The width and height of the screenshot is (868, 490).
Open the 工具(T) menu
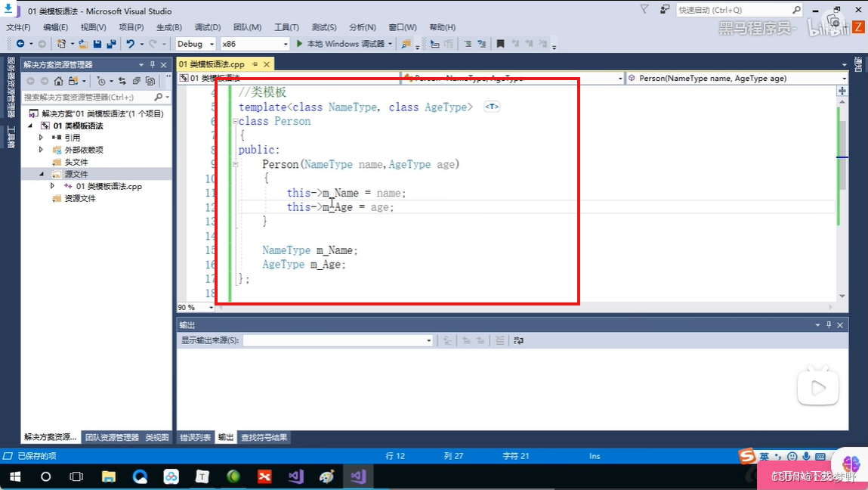coord(286,27)
